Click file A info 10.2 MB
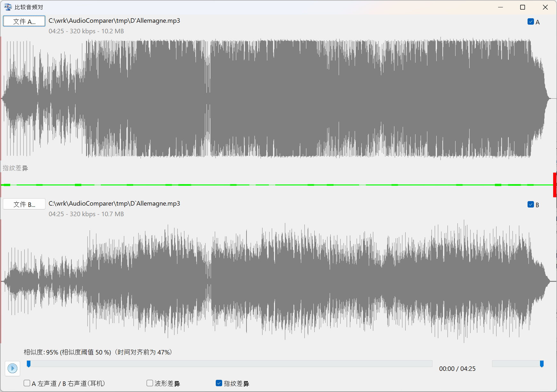This screenshot has height=392, width=557. point(86,31)
